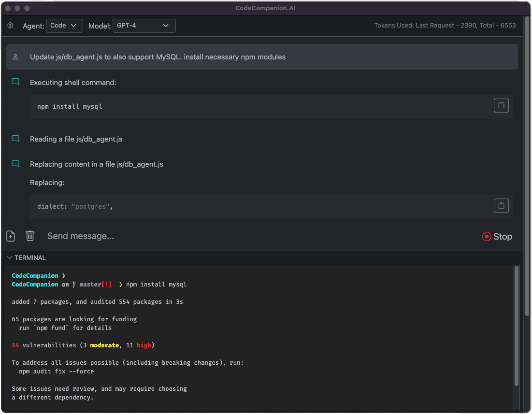Collapse the TERMINAL panel

coord(10,258)
